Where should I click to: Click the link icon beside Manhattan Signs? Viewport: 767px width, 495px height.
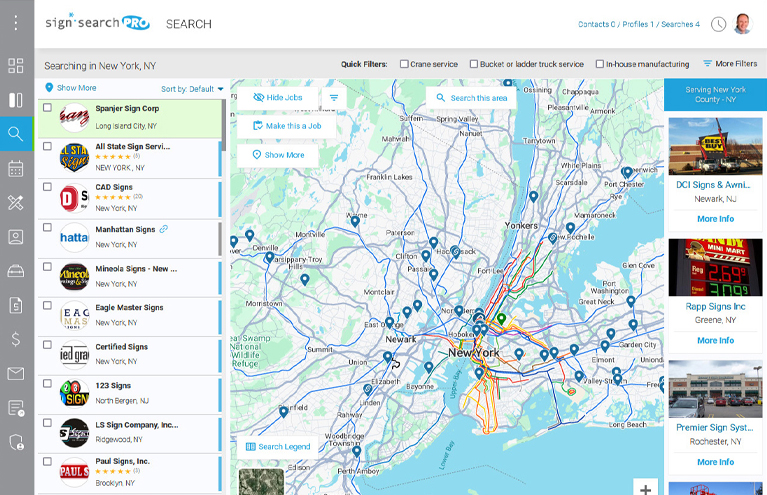163,229
